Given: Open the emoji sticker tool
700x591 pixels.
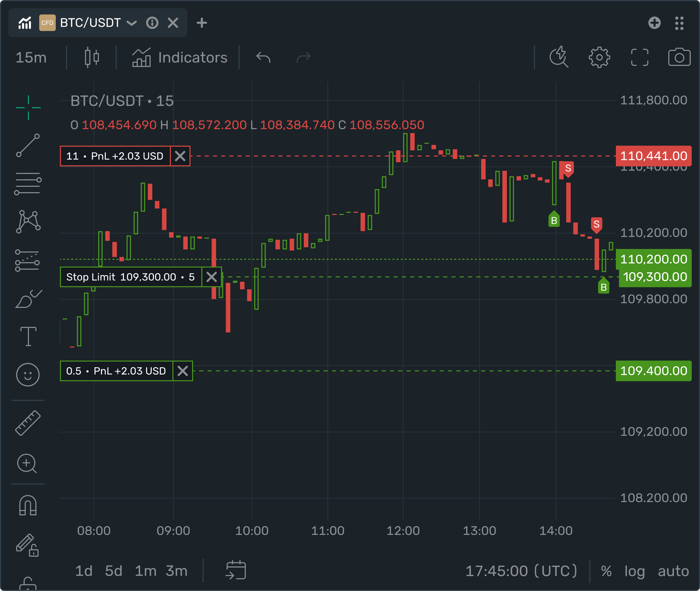Looking at the screenshot, I should pos(28,375).
